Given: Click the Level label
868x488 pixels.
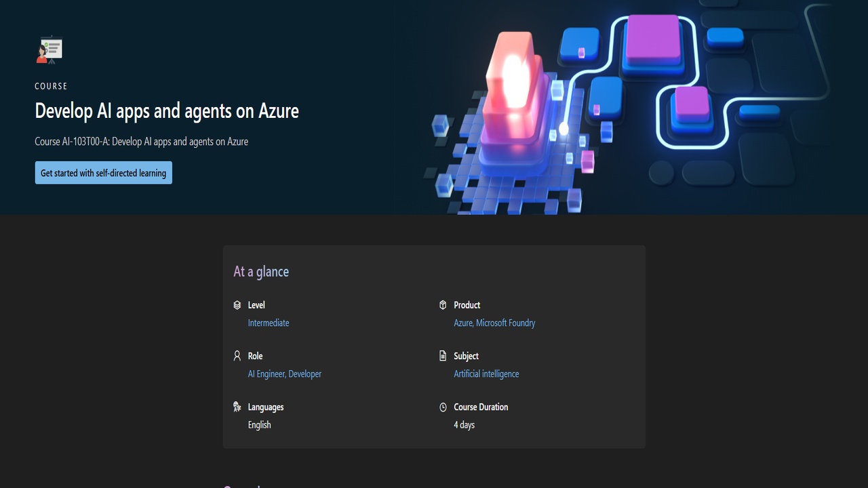Looking at the screenshot, I should point(256,305).
